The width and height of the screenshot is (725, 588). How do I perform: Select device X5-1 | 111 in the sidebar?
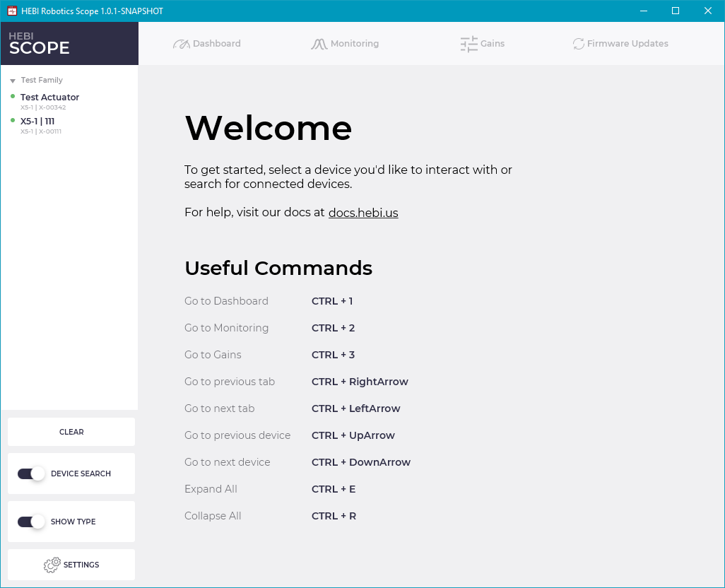tap(37, 121)
